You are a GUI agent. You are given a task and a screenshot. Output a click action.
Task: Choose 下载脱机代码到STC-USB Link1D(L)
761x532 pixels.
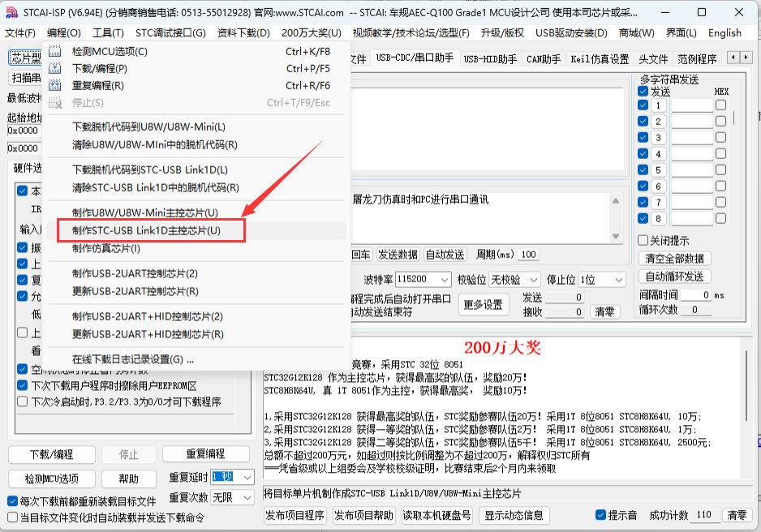click(x=196, y=169)
